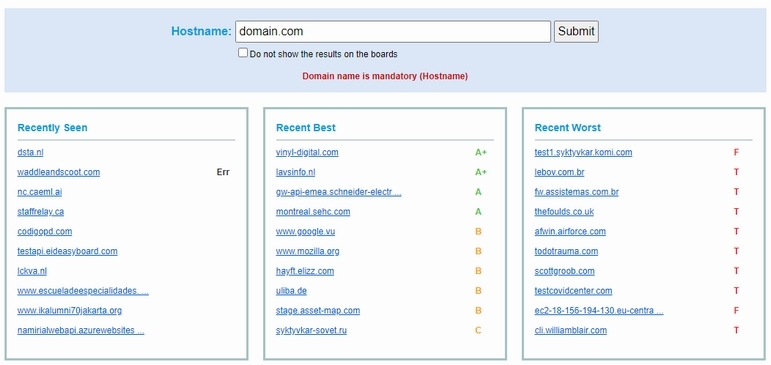Open dsta.nl link
Screen dimensions: 771x365
click(30, 152)
